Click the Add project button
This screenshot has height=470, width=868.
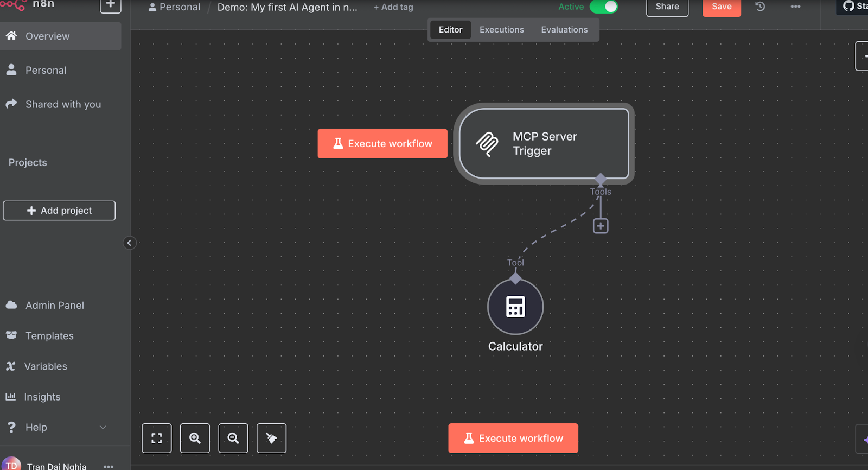point(59,211)
